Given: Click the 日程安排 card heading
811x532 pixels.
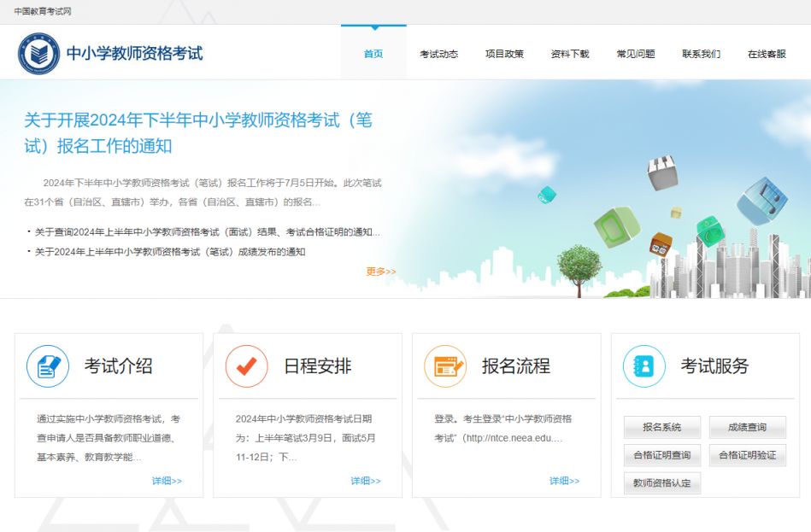Looking at the screenshot, I should 318,366.
